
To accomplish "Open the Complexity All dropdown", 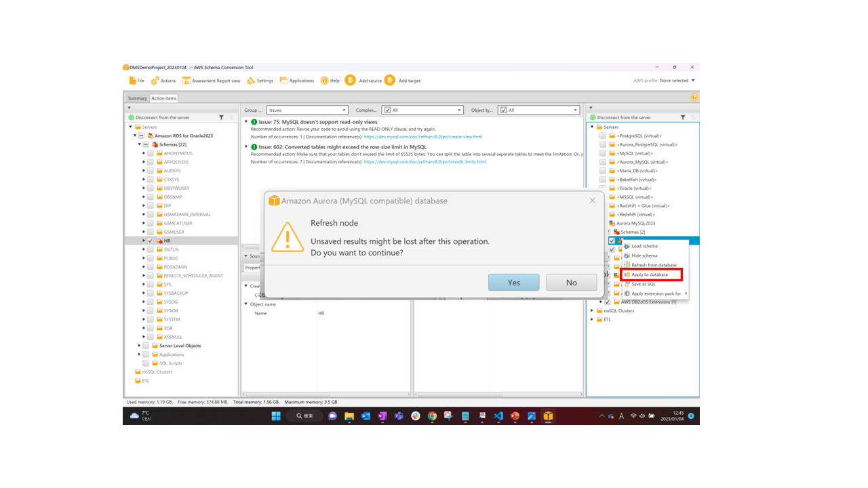I will tap(422, 110).
